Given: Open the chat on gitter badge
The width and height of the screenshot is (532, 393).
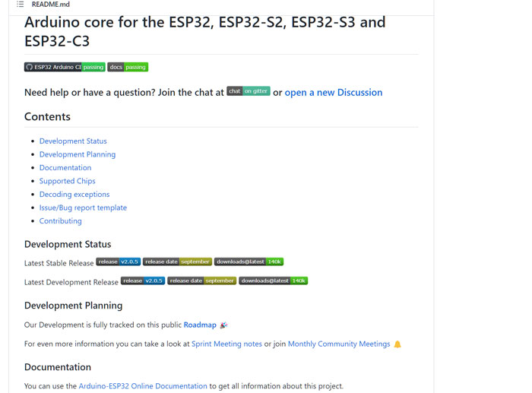Looking at the screenshot, I should click(x=249, y=91).
